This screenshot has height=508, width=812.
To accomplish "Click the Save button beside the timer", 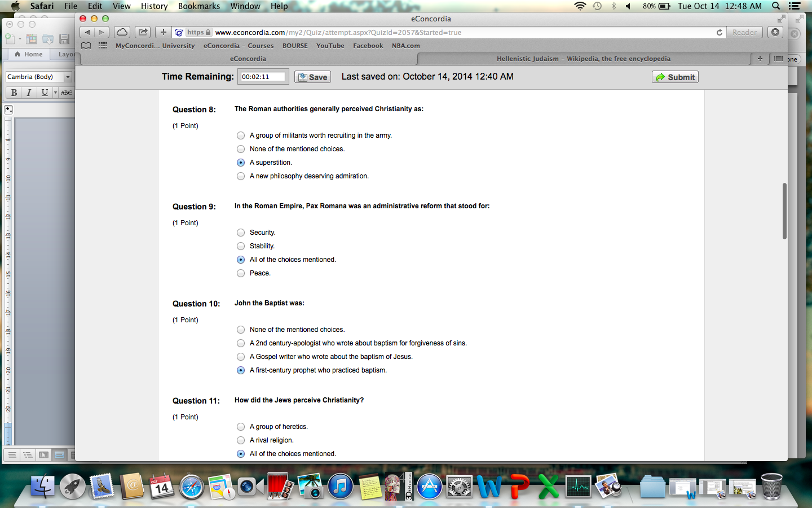I will pyautogui.click(x=312, y=77).
